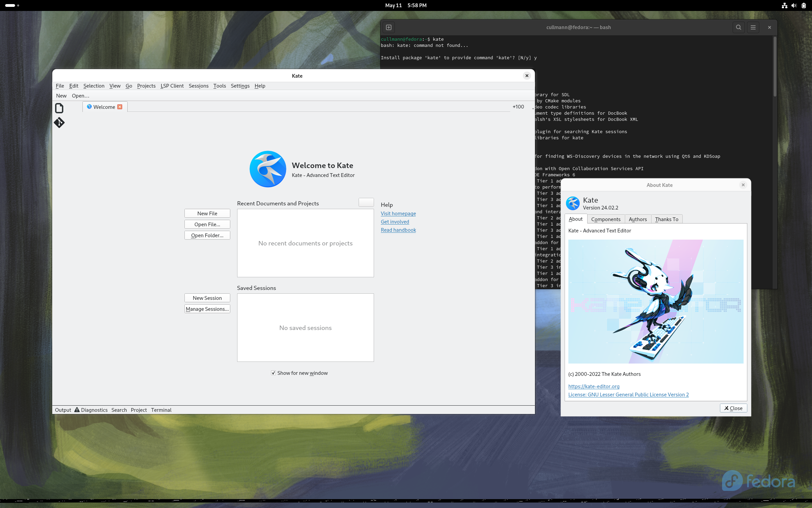Click the Open File... button
The width and height of the screenshot is (812, 508).
pyautogui.click(x=207, y=224)
